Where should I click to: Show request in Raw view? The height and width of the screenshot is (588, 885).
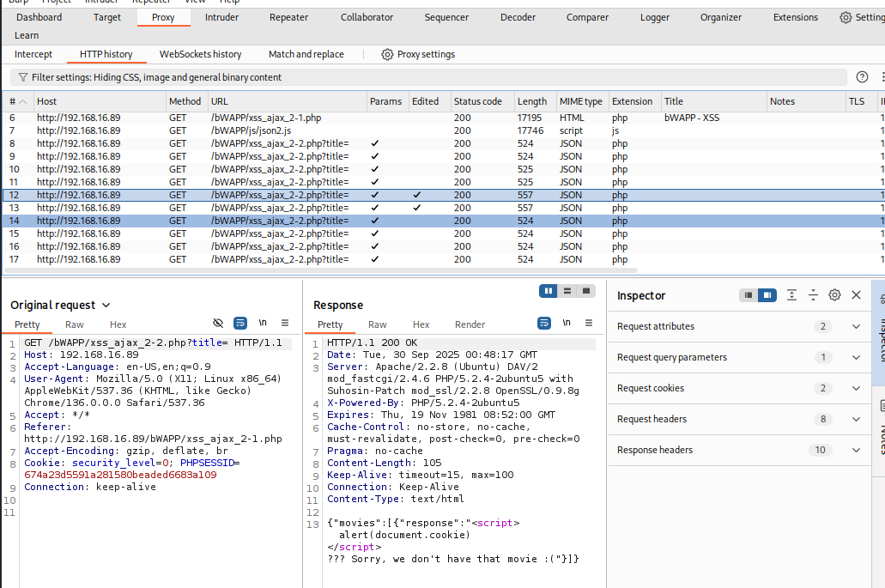click(75, 324)
